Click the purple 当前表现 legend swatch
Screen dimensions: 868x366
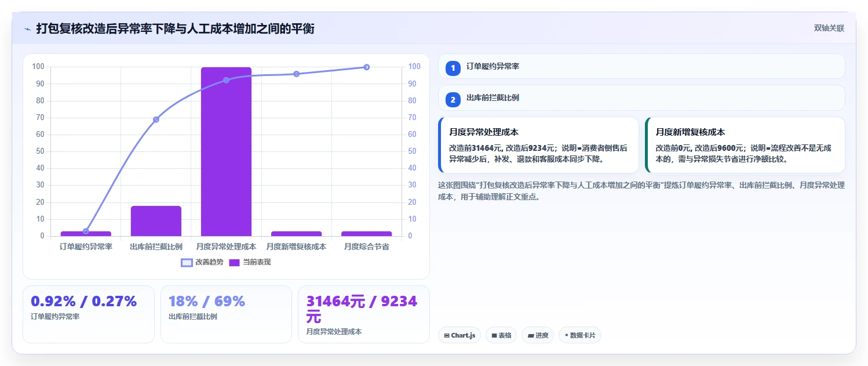click(x=235, y=262)
